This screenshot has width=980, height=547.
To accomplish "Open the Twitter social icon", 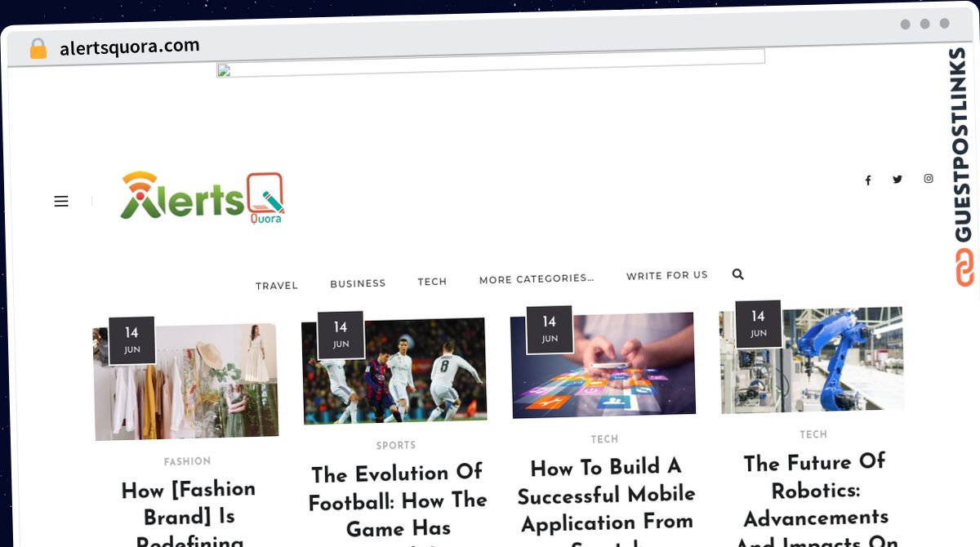I will [x=898, y=180].
